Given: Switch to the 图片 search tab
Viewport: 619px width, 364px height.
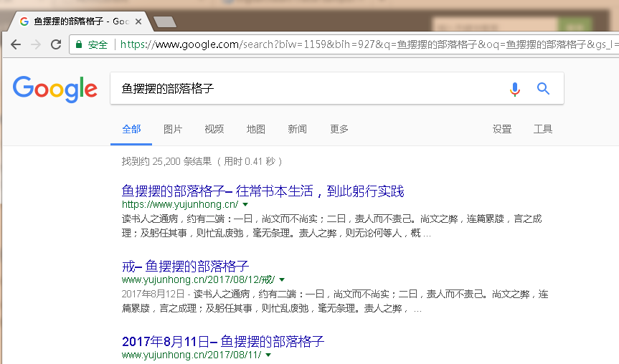Looking at the screenshot, I should coord(173,129).
